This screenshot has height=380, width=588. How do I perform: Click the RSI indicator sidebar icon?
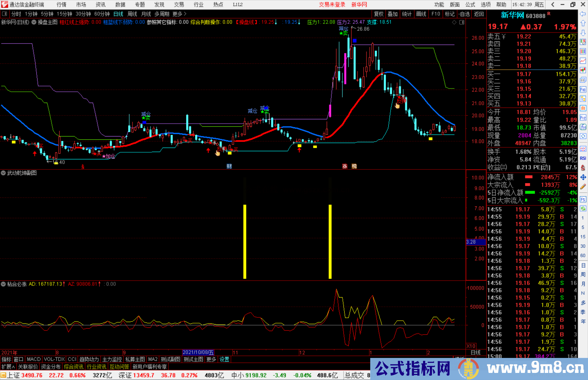coord(583,158)
